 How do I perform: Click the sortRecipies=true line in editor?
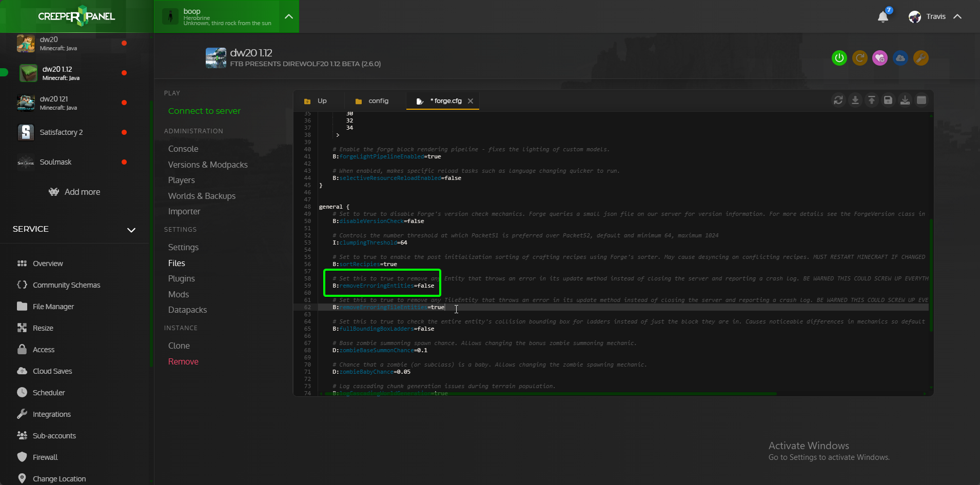pos(365,265)
